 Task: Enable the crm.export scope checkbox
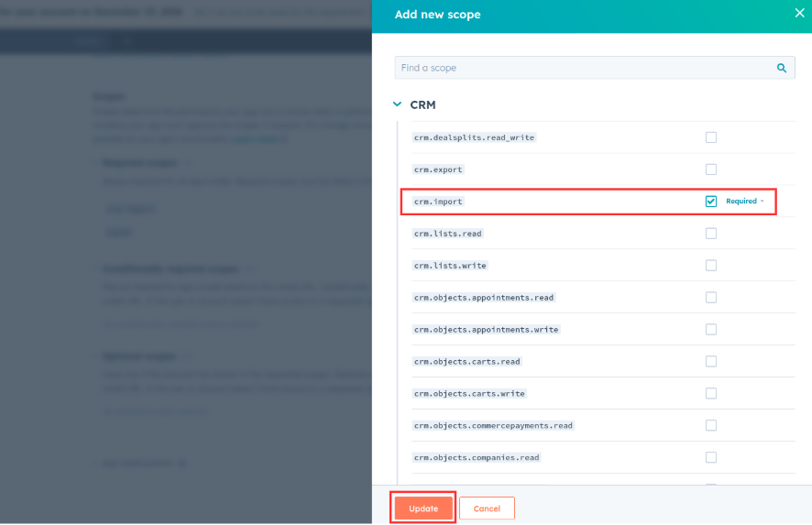(x=710, y=170)
